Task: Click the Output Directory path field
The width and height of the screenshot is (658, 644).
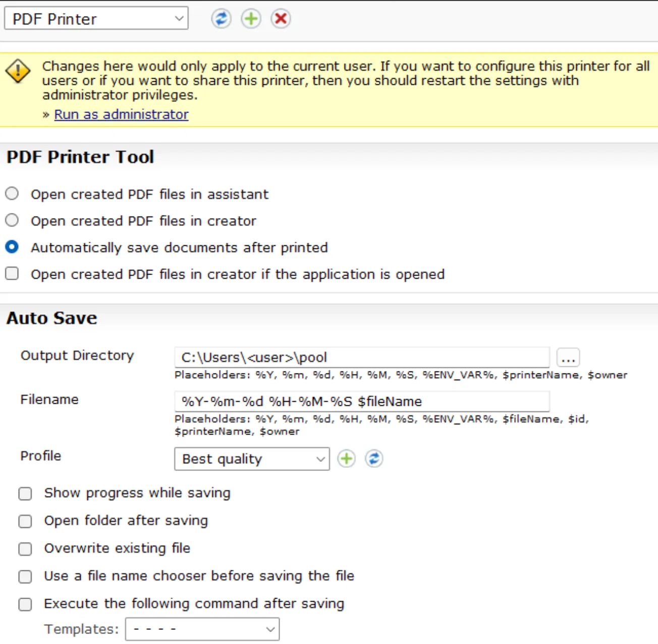Action: [x=362, y=357]
